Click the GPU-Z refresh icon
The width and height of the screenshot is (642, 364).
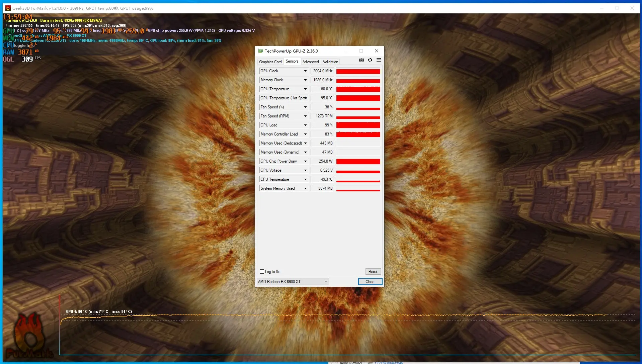[x=370, y=60]
